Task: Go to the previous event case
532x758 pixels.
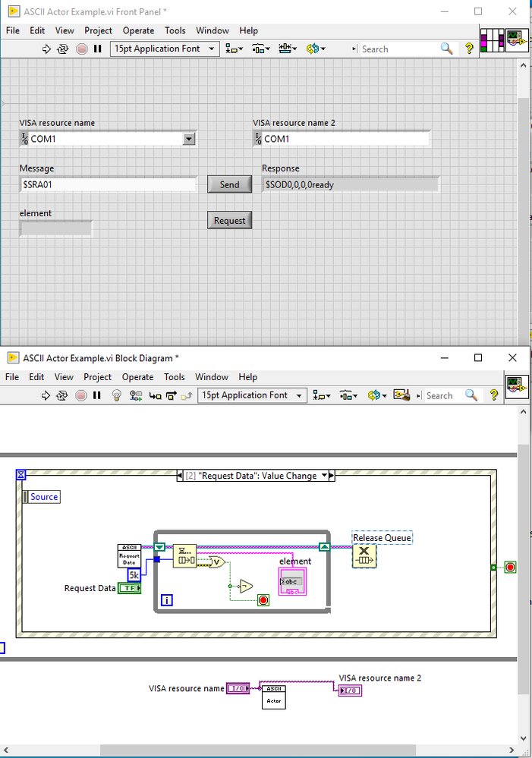Action: coord(181,476)
